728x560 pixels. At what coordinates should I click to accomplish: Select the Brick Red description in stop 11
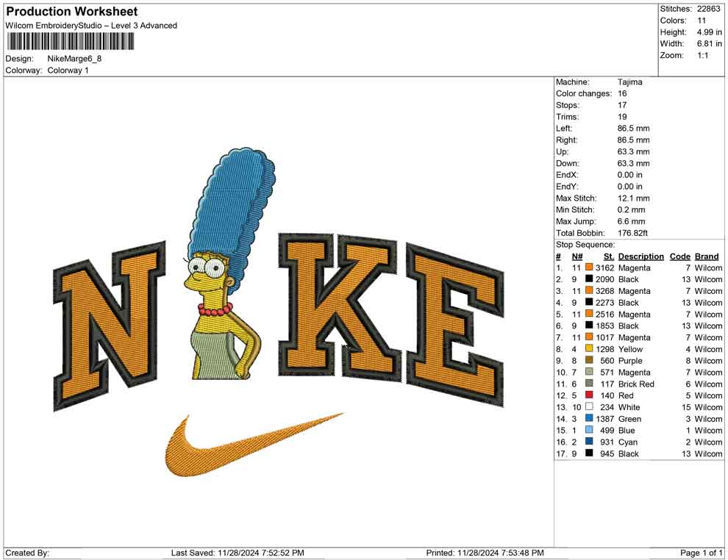click(636, 384)
